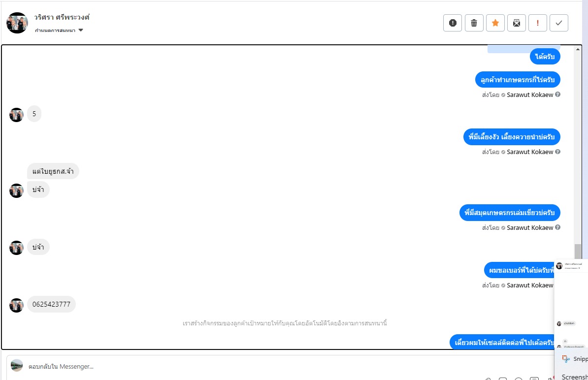This screenshot has height=380, width=588.
Task: Toggle the orange star follow-up marker
Action: [495, 23]
